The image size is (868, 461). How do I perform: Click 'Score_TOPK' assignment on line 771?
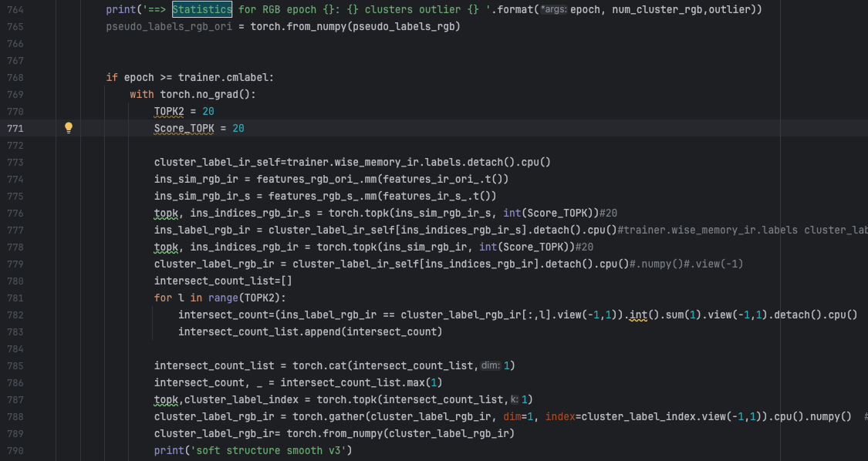point(184,129)
